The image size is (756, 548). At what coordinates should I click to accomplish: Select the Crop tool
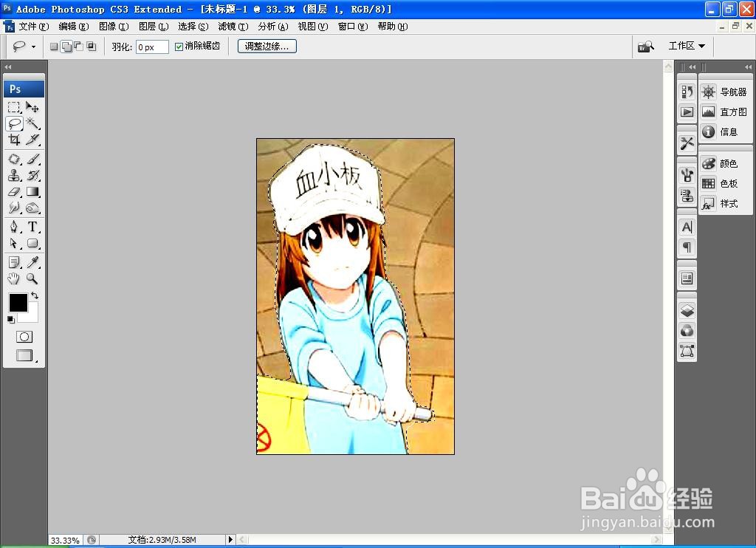tap(14, 140)
